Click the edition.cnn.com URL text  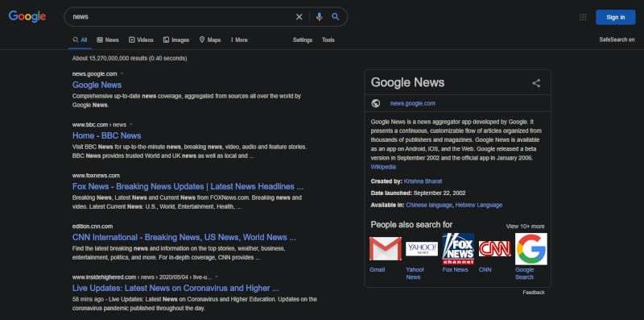93,226
